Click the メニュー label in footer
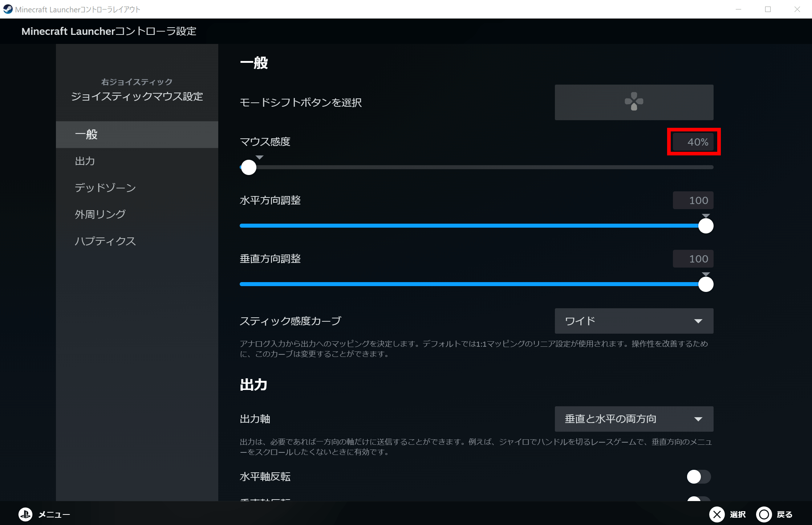Image resolution: width=812 pixels, height=525 pixels. pos(54,514)
